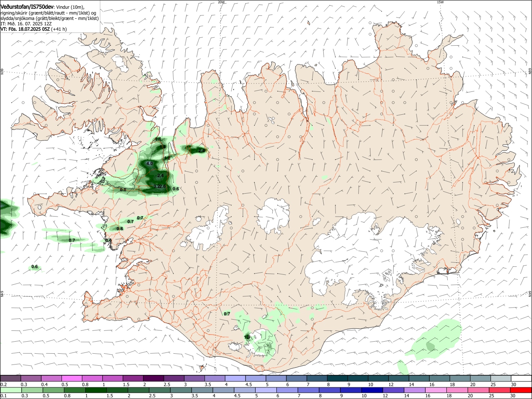The image size is (532, 399).
Task: Click the dark navy swatch between 10 and 12
Action: coord(372,390)
